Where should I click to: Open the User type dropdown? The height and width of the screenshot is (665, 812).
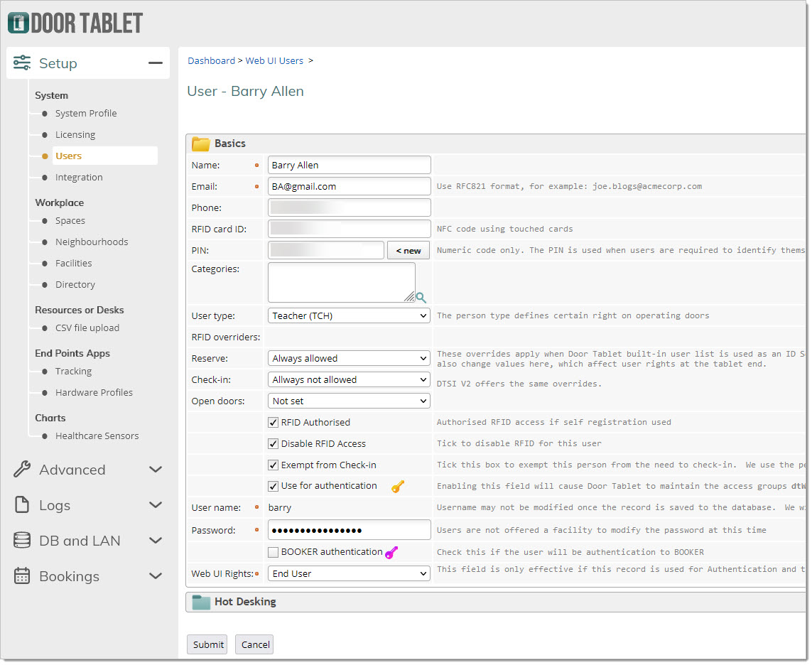tap(349, 316)
